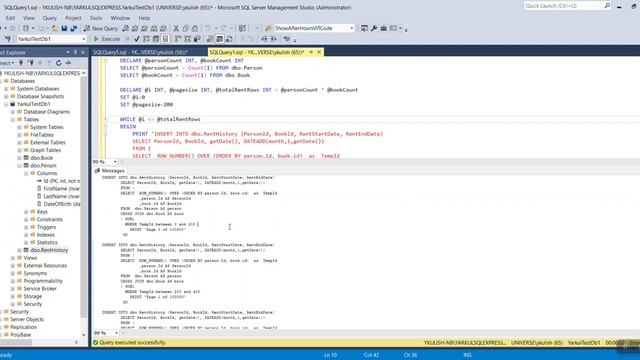This screenshot has width=640, height=360.
Task: Open the Help menu
Action: tap(144, 18)
